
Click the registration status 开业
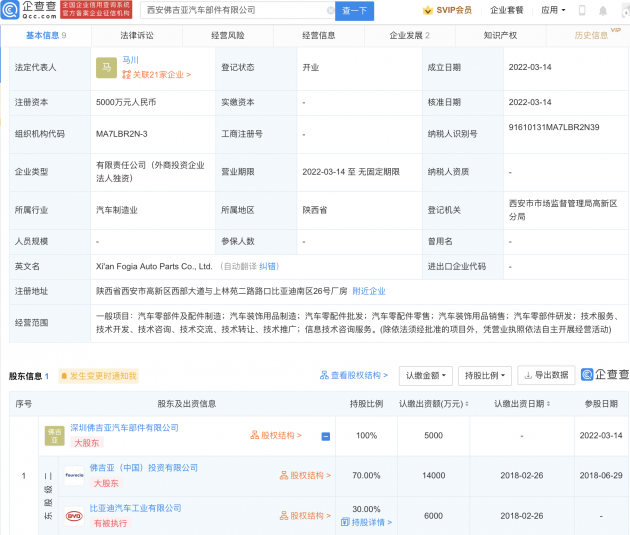click(x=311, y=67)
